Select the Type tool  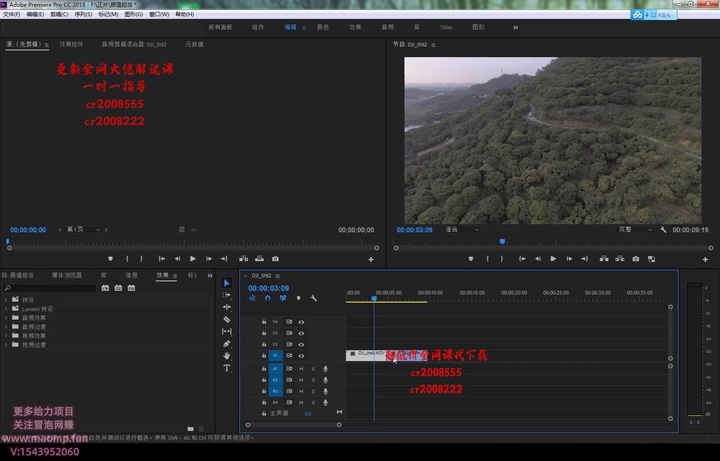pos(227,368)
